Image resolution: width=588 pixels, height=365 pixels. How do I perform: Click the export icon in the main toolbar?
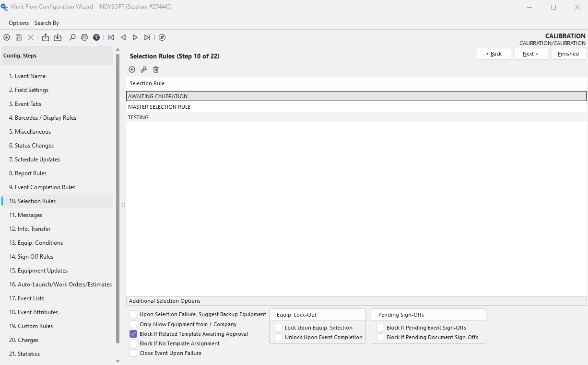pos(46,37)
